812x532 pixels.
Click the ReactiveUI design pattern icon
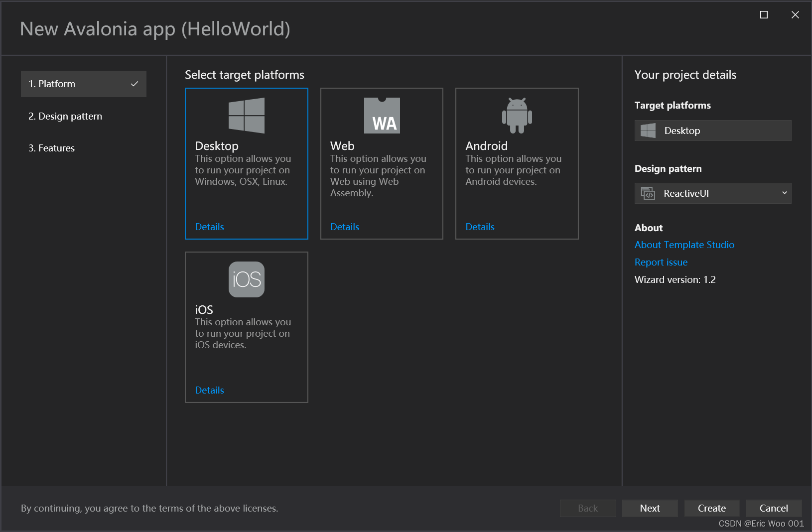648,193
